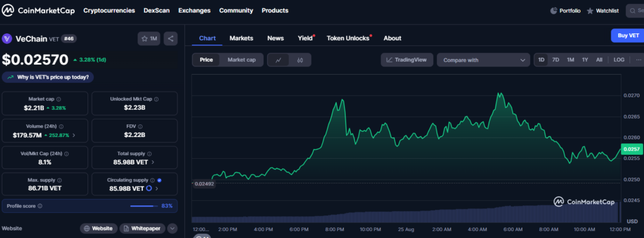Switch to line chart icon

pyautogui.click(x=279, y=60)
